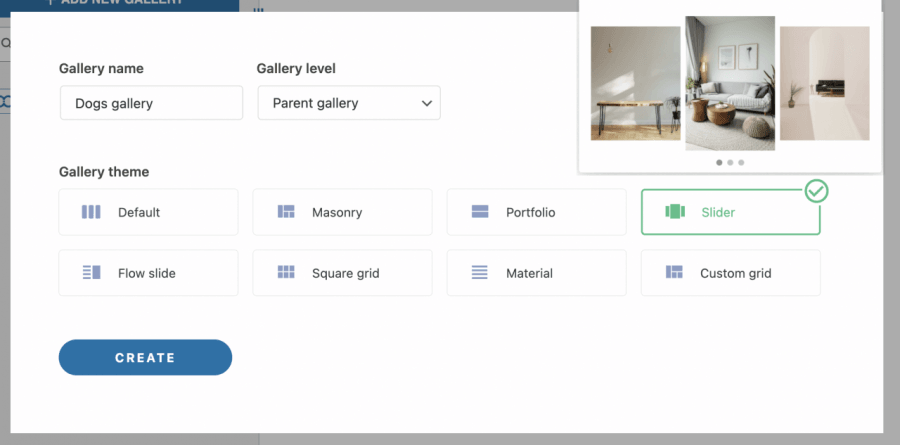Click the chevron arrow beside Parent gallery
This screenshot has height=445, width=900.
[x=427, y=103]
